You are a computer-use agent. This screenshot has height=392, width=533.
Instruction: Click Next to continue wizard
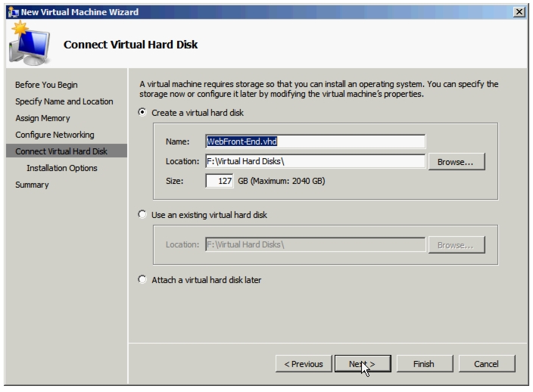363,364
